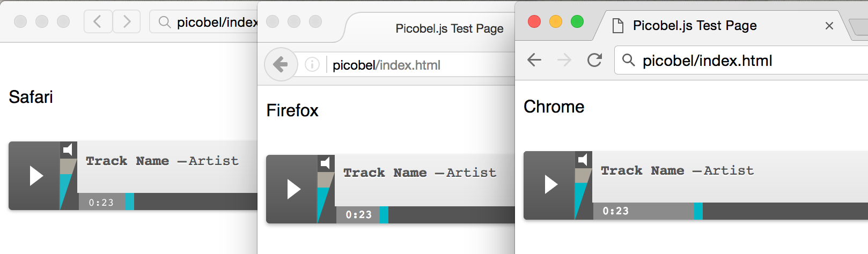Click Safari's back navigation arrow

(98, 21)
